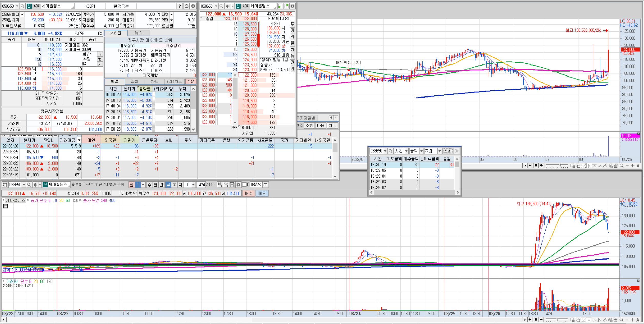Viewport: 644px width, 324px height.
Task: Zoom out with minus icon on upper chart toolbar
Action: pyautogui.click(x=627, y=166)
